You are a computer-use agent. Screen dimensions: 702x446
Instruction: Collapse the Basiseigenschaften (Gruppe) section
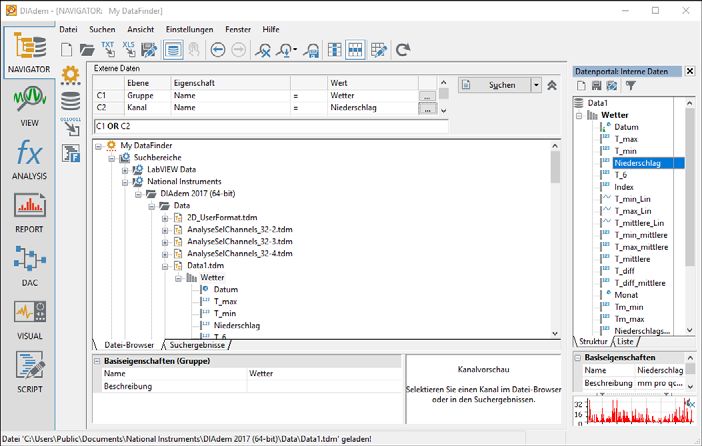click(97, 361)
